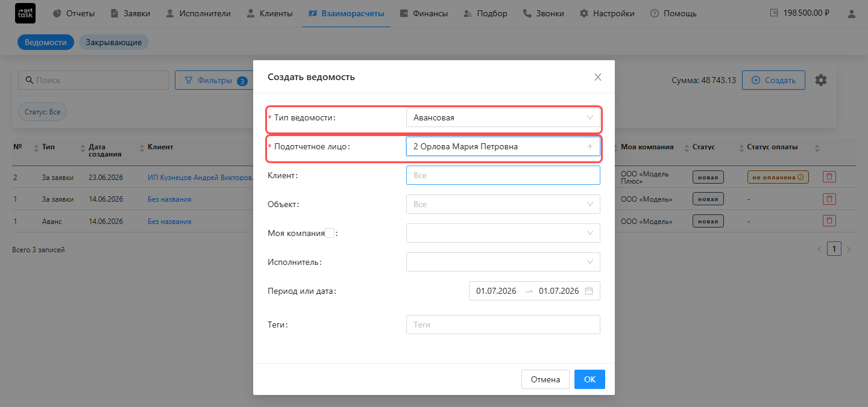Go to Клиенты section
Image resolution: width=868 pixels, height=407 pixels.
[x=269, y=13]
